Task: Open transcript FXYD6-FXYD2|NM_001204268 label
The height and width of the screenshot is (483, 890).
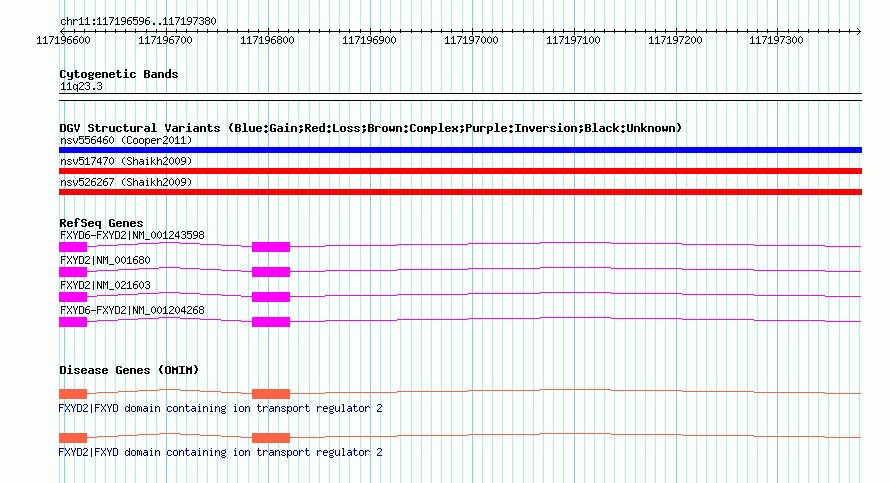Action: click(132, 310)
